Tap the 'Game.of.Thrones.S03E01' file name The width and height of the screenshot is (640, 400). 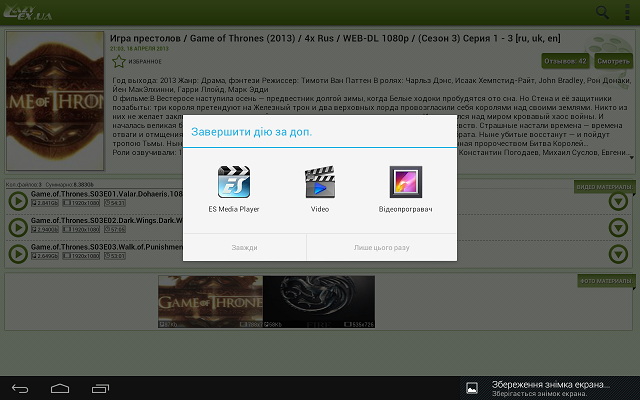(x=107, y=194)
